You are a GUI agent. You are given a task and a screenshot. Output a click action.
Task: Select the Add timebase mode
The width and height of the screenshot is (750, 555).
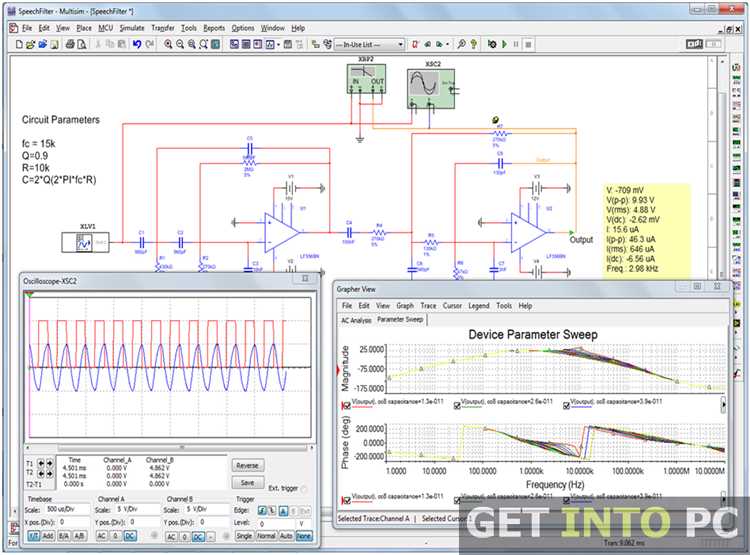tap(48, 536)
